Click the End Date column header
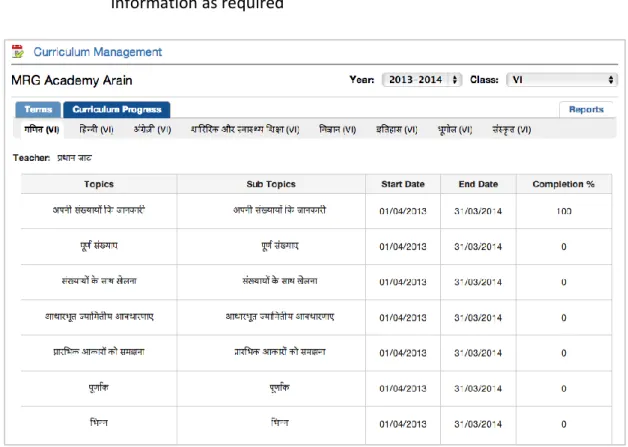This screenshot has height=447, width=628. [478, 184]
